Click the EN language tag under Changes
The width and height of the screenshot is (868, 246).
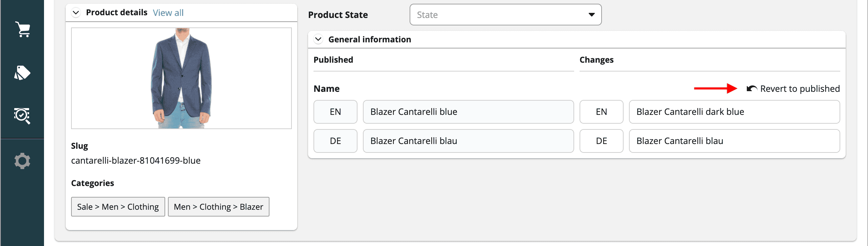pos(601,112)
